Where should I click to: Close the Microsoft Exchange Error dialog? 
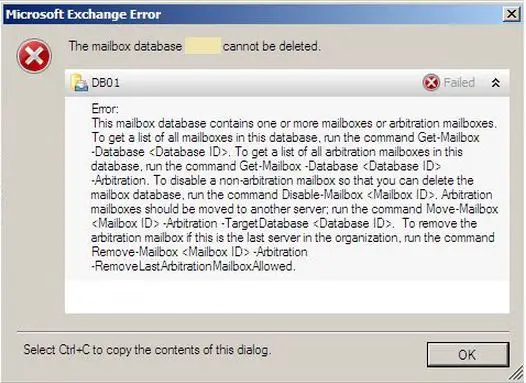pyautogui.click(x=511, y=14)
